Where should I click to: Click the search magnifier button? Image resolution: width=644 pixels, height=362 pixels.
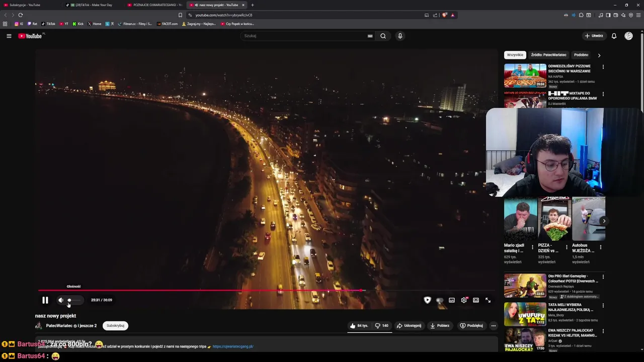[x=383, y=36]
